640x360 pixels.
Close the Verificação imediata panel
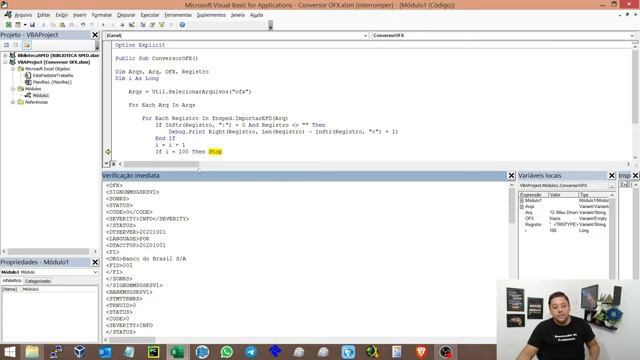point(511,176)
